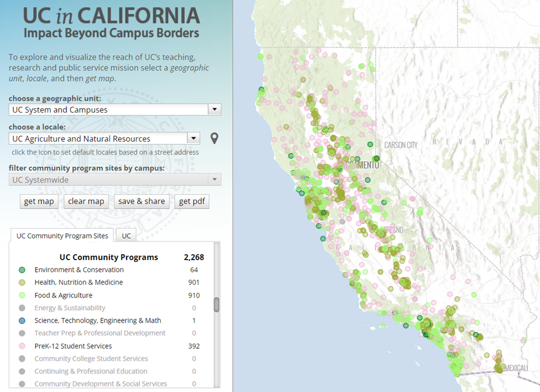
Task: Toggle the Food & Agriculture legend dot
Action: [22, 295]
